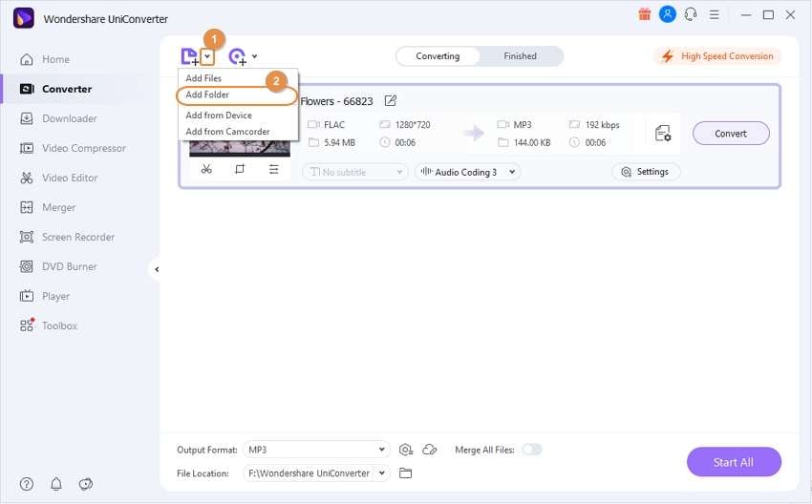Click the open folder icon beside File Location
Screen dimensions: 812x504
coord(405,472)
